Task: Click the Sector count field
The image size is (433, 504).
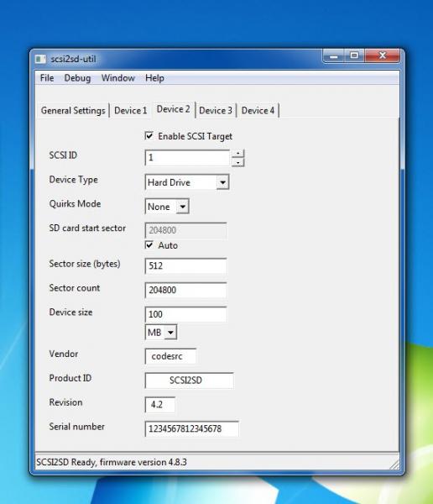Action: (186, 290)
